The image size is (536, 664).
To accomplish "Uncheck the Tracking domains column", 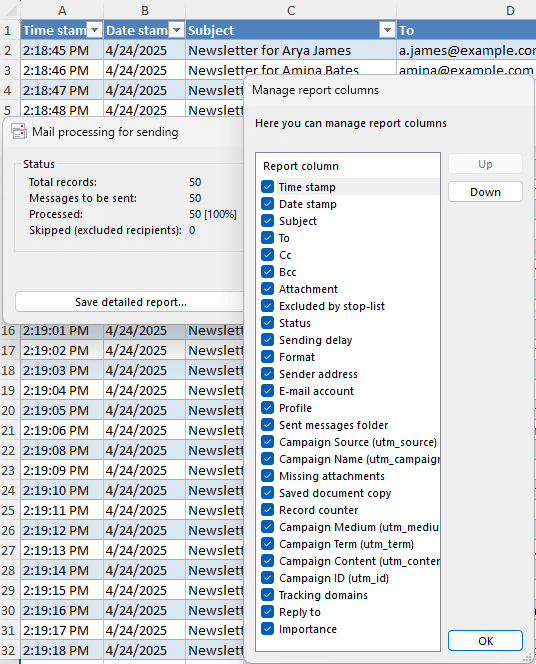I will (x=268, y=595).
